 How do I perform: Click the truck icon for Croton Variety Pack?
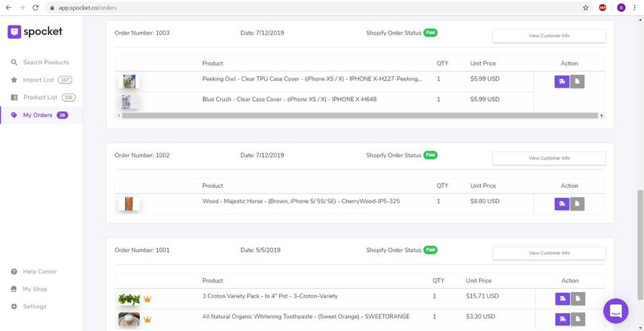(561, 299)
